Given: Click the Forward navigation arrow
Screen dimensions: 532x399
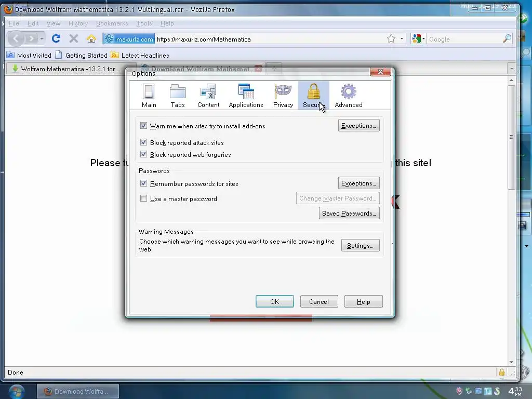Looking at the screenshot, I should pyautogui.click(x=31, y=38).
